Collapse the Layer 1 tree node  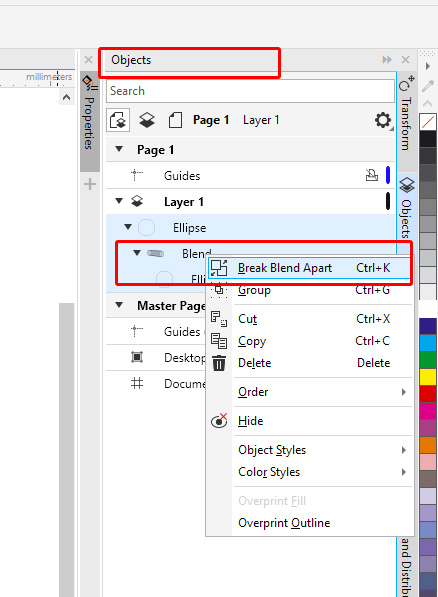click(119, 201)
